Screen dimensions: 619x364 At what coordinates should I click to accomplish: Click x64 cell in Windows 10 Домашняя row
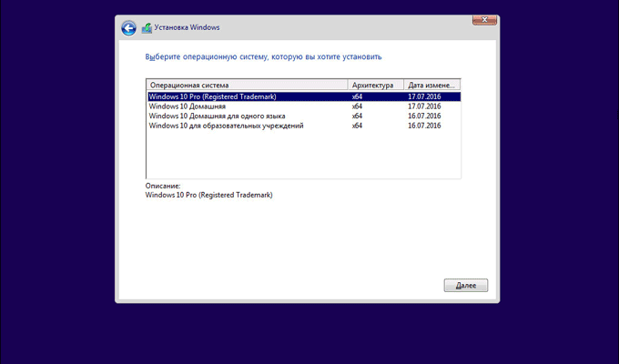357,106
